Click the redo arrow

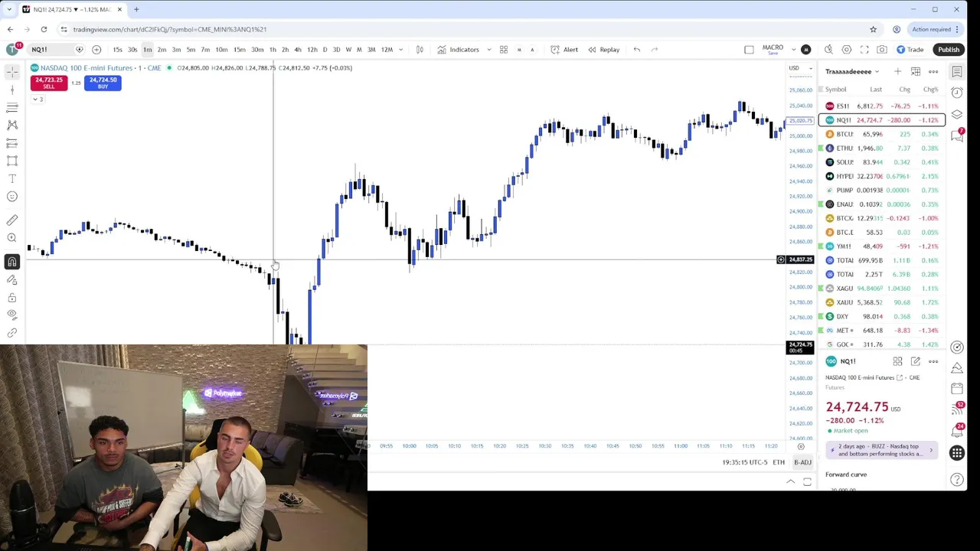pyautogui.click(x=655, y=50)
